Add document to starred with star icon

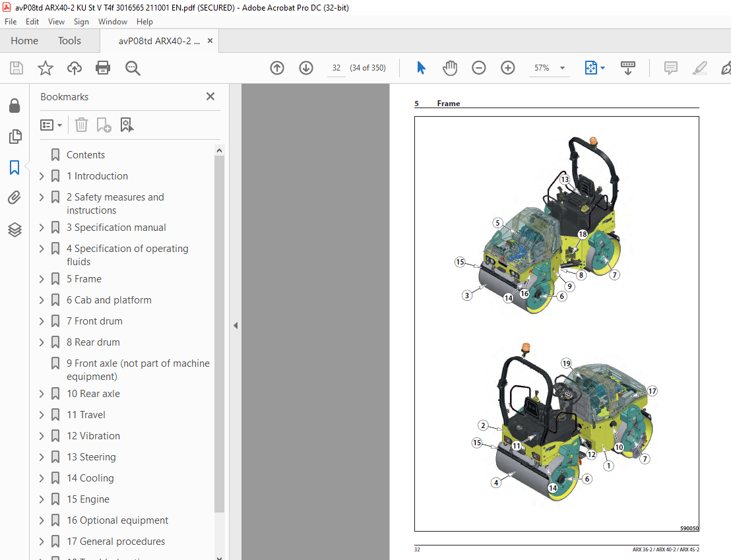46,68
